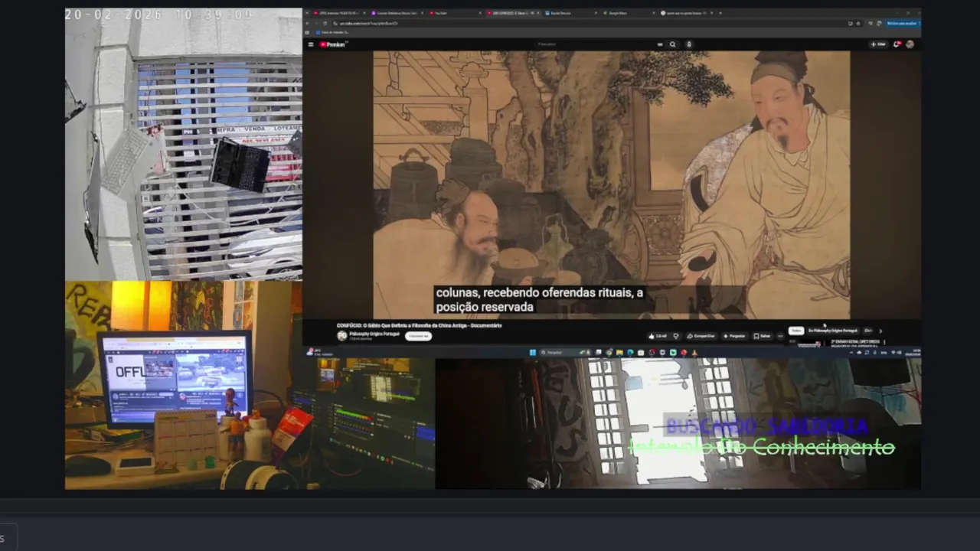Click the white subscribe button near channel name
The image size is (980, 551).
click(418, 336)
